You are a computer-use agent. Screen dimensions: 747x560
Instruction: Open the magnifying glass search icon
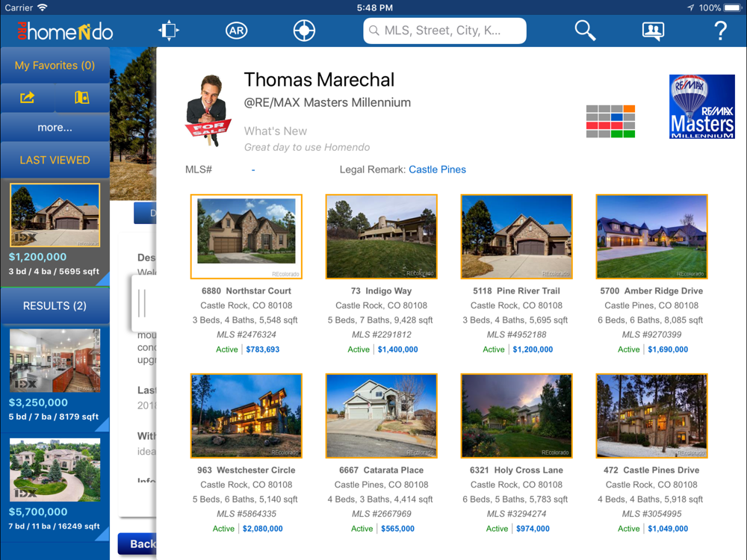coord(585,31)
